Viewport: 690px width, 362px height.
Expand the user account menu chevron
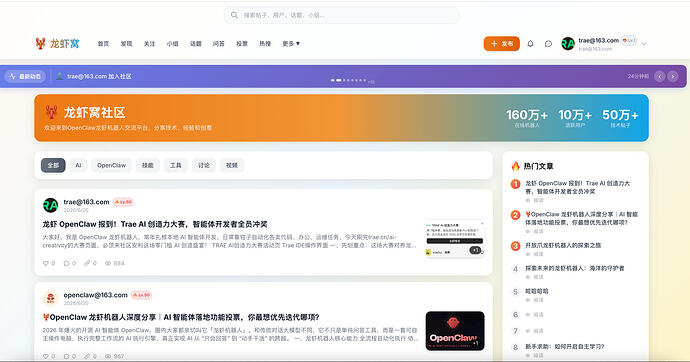(x=644, y=44)
